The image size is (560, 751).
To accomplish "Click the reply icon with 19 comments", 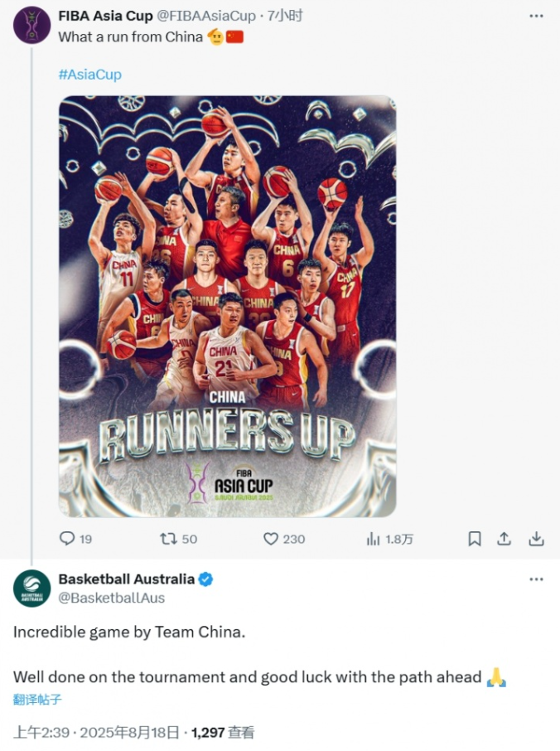I will pyautogui.click(x=67, y=538).
